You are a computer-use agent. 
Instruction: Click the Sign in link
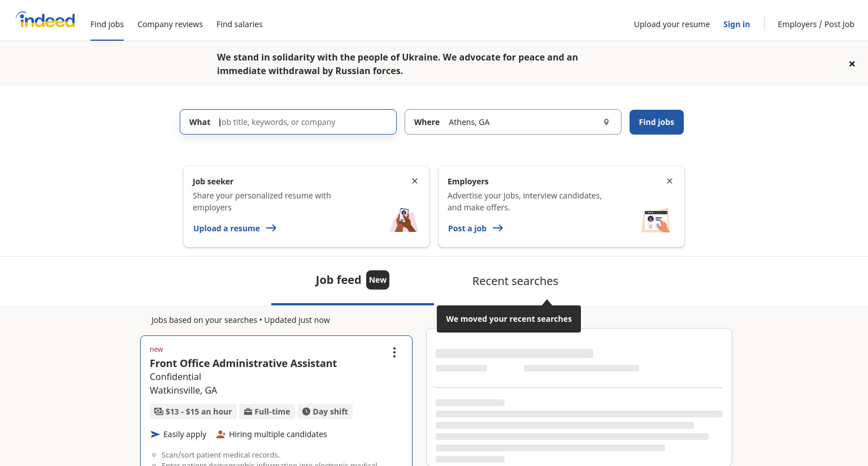pos(736,24)
